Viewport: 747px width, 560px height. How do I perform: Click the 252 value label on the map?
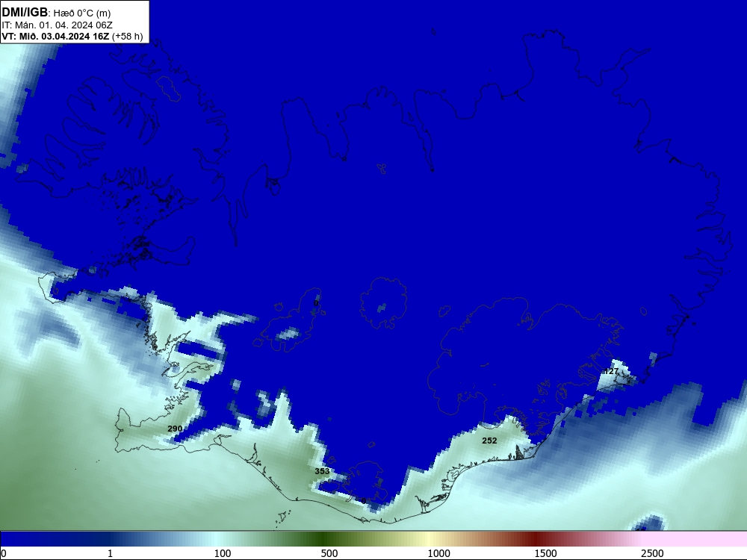[489, 441]
